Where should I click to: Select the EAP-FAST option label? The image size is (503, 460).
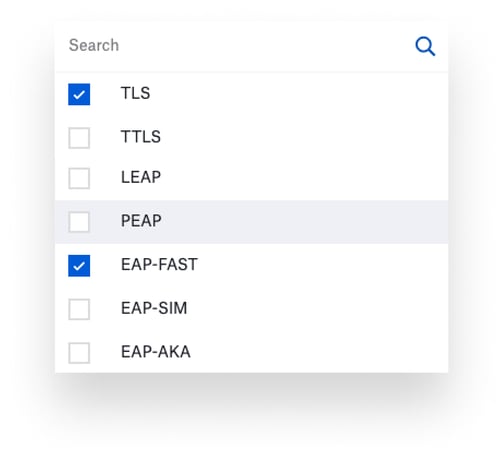[x=159, y=265]
